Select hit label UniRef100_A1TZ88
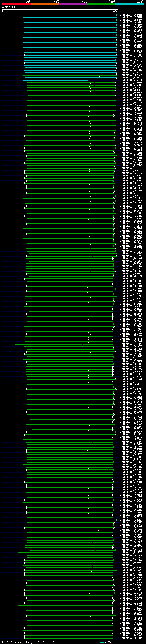The width and height of the screenshot is (146, 644). 131,354
